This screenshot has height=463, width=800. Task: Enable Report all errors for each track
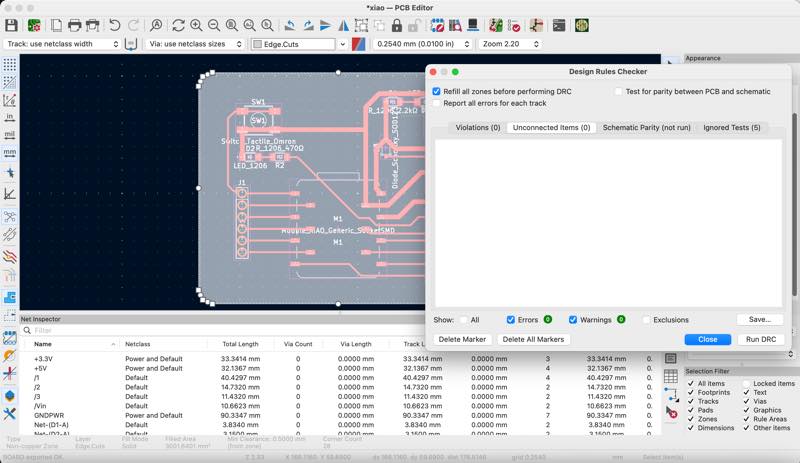(x=436, y=103)
